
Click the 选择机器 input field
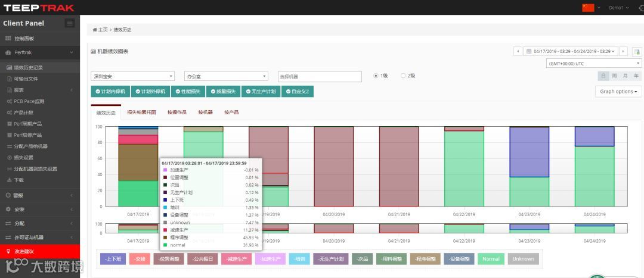tap(320, 76)
